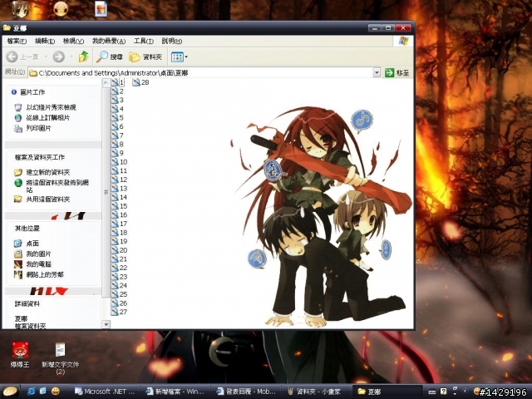Open the Start button on taskbar
Image resolution: width=532 pixels, height=399 pixels.
click(11, 392)
